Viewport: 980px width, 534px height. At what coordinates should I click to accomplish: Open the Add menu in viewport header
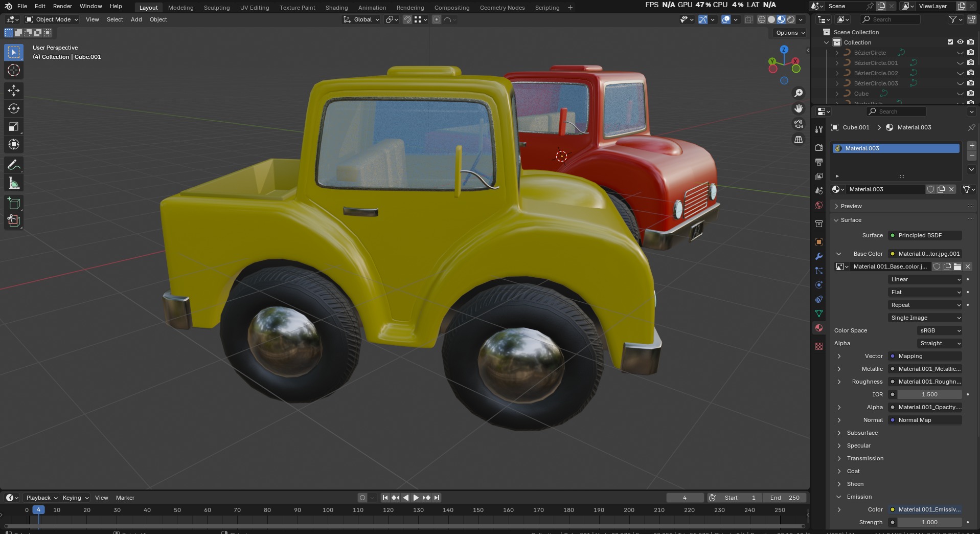(136, 19)
